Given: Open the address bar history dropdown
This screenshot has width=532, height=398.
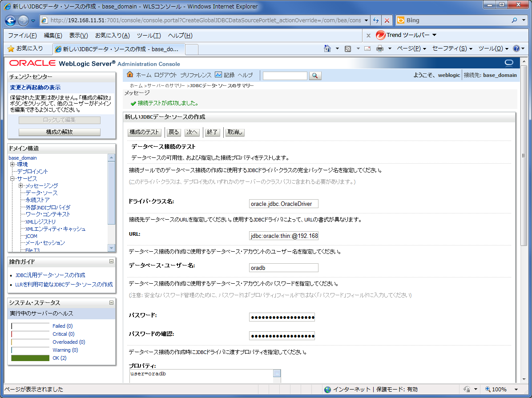Looking at the screenshot, I should [x=366, y=20].
